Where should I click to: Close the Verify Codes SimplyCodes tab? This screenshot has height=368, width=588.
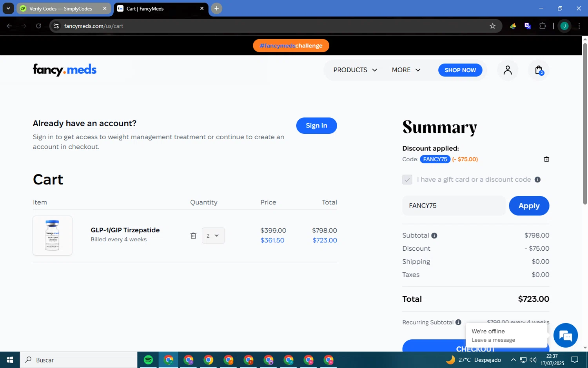pos(105,8)
